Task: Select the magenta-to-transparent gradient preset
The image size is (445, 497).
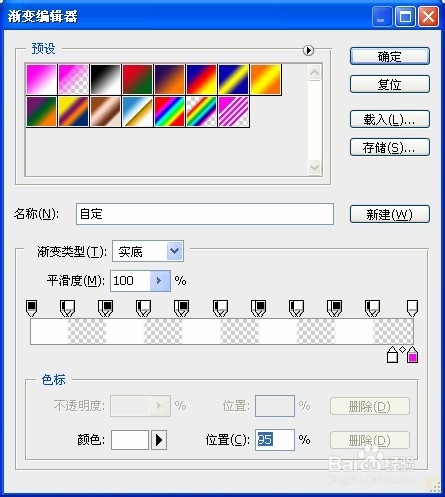Action: click(x=74, y=80)
